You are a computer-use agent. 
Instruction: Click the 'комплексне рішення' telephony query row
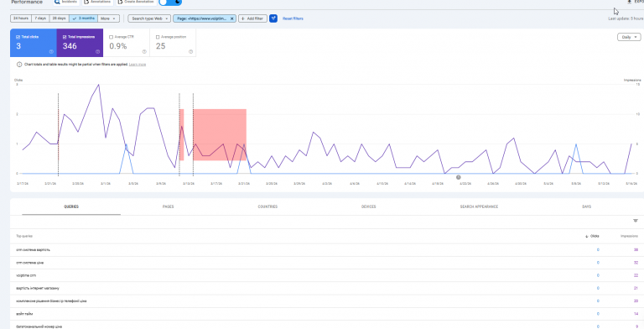pyautogui.click(x=327, y=301)
